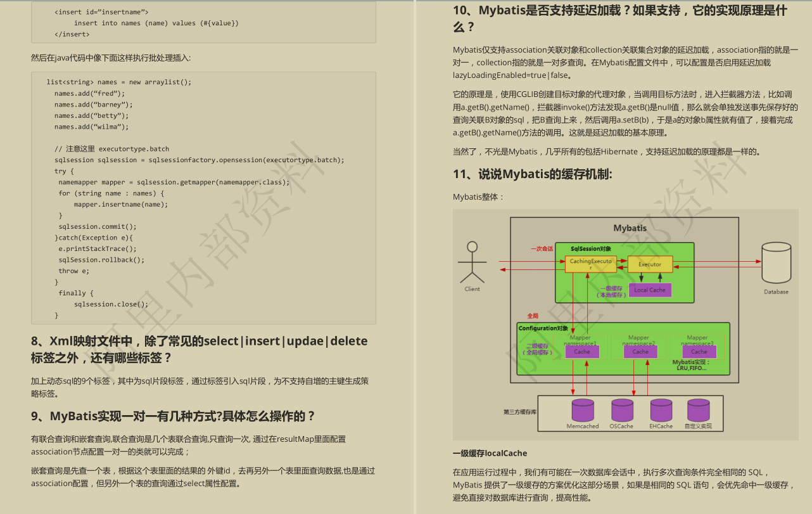Click heading '8、Xml映射文件中'
The image size is (812, 514).
click(200, 349)
